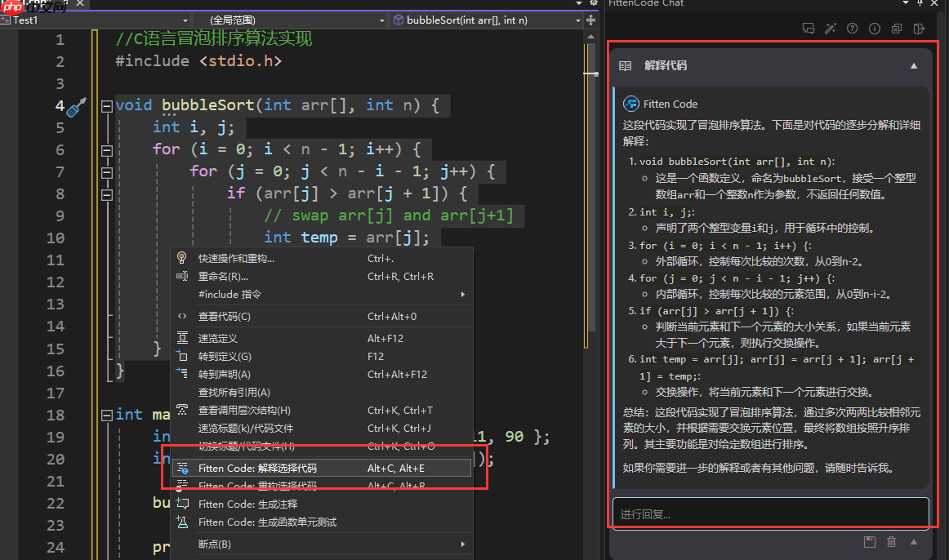Click the pencil edit icon beside line 4
949x560 pixels.
[76, 104]
